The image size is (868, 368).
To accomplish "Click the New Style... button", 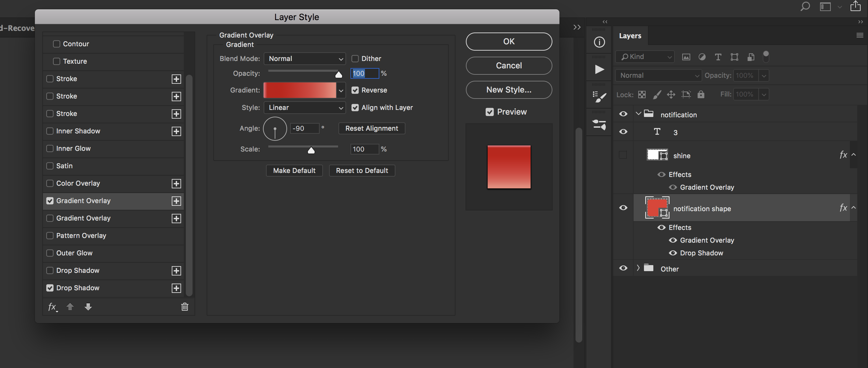I will click(509, 90).
